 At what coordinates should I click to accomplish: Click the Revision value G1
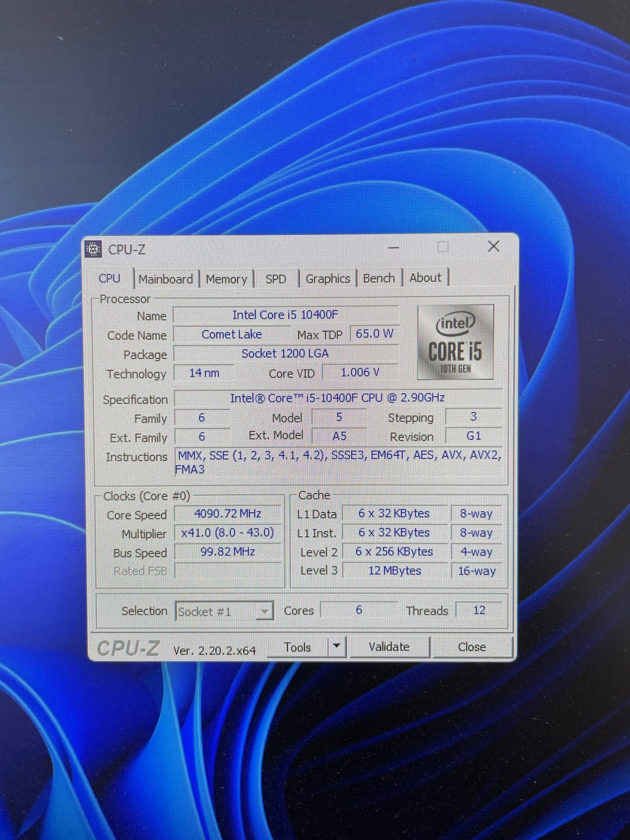click(x=474, y=436)
